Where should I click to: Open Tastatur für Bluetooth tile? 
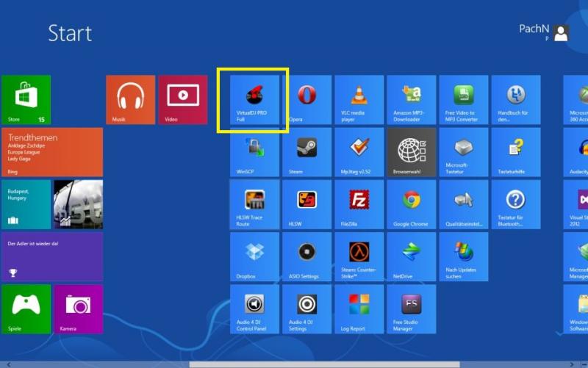tap(516, 205)
